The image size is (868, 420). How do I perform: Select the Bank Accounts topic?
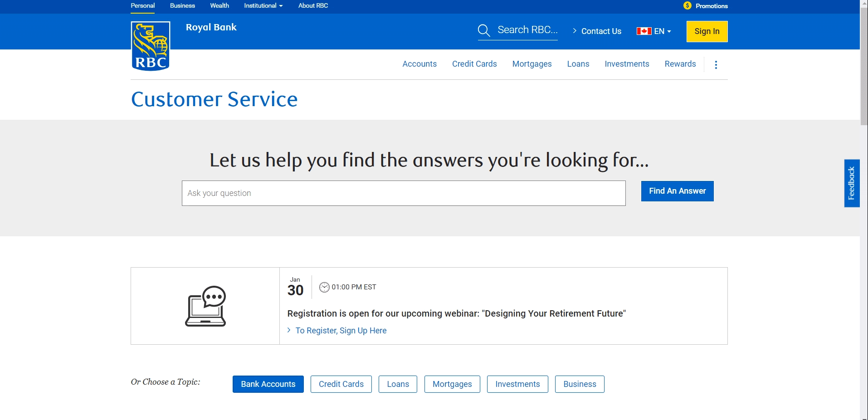[268, 384]
